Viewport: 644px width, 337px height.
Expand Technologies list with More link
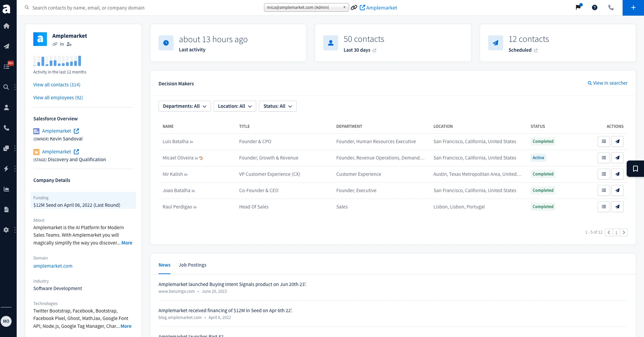pyautogui.click(x=126, y=326)
